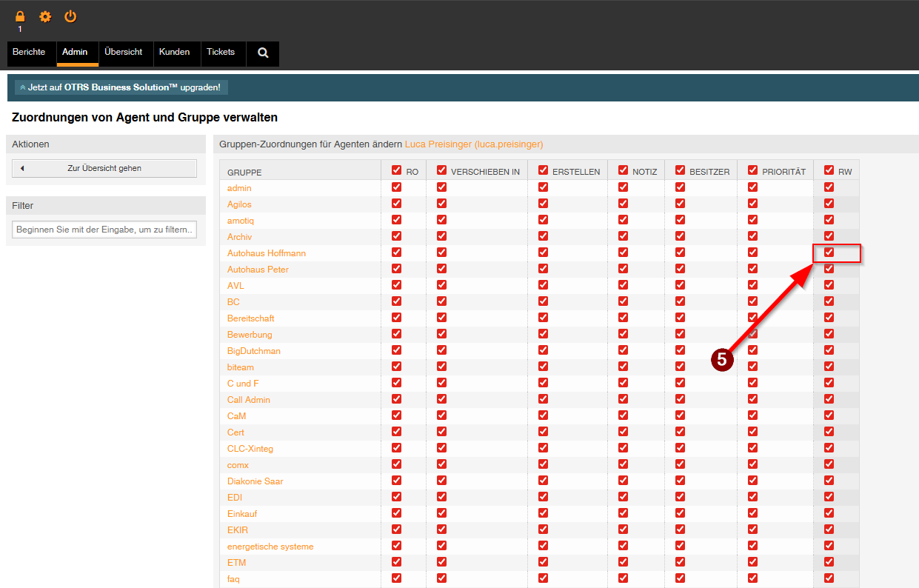Toggle the RW header checkbox

pyautogui.click(x=829, y=170)
